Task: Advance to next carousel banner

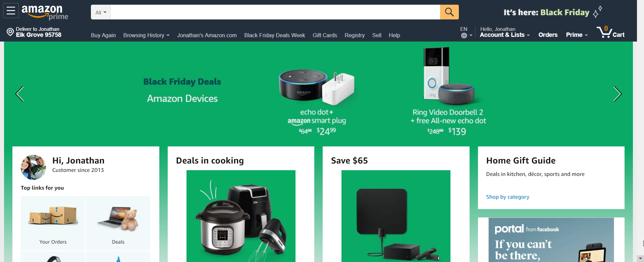Action: click(617, 94)
